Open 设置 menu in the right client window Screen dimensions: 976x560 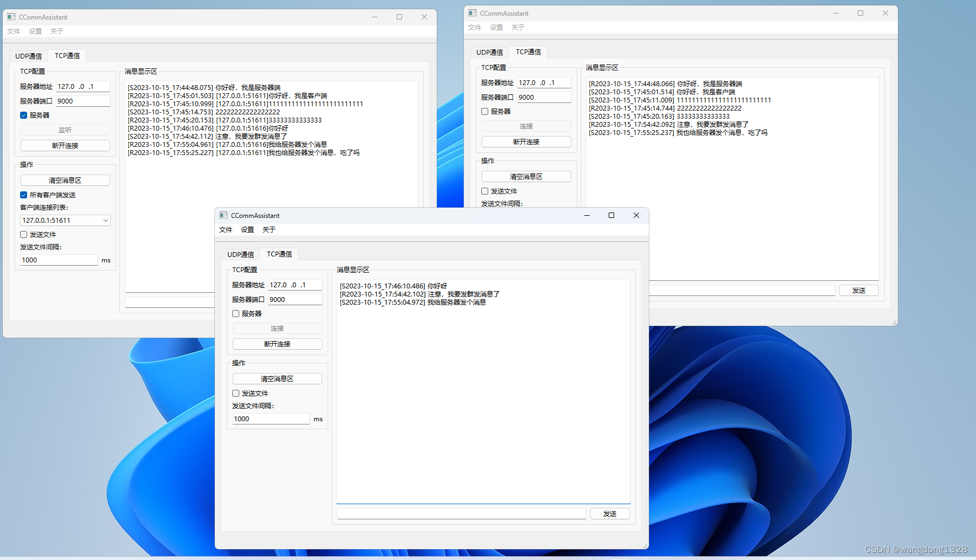[496, 27]
